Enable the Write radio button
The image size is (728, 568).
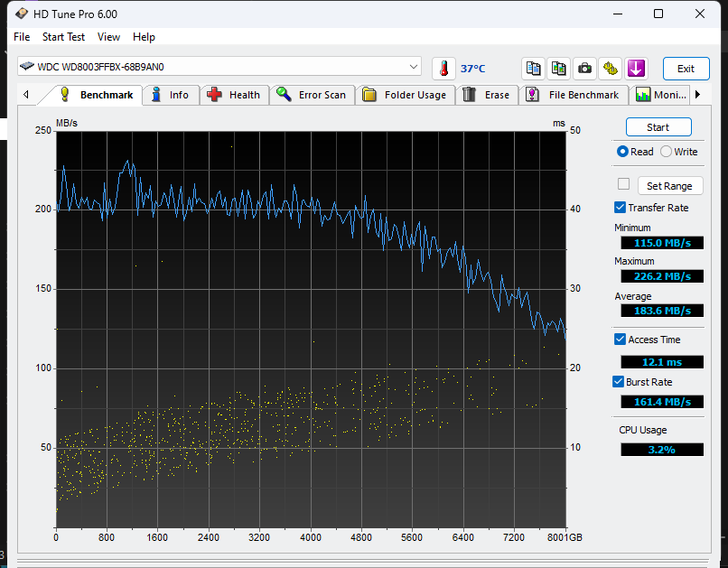click(667, 152)
